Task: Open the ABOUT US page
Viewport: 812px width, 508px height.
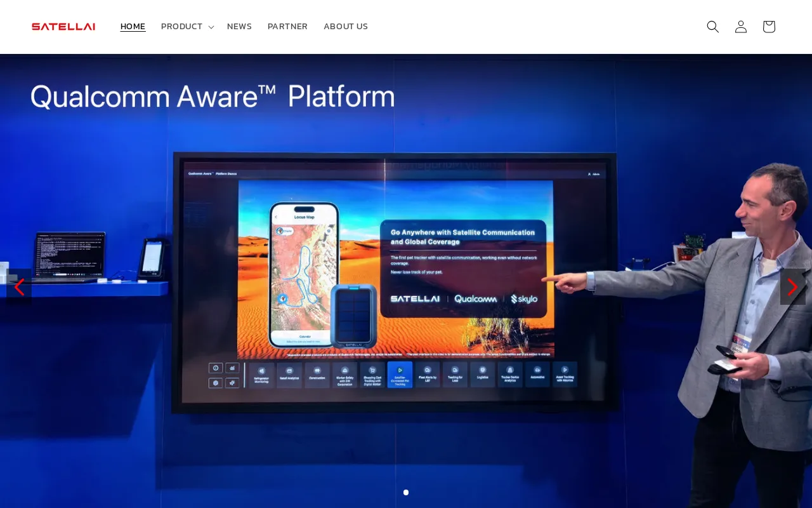Action: (x=346, y=27)
